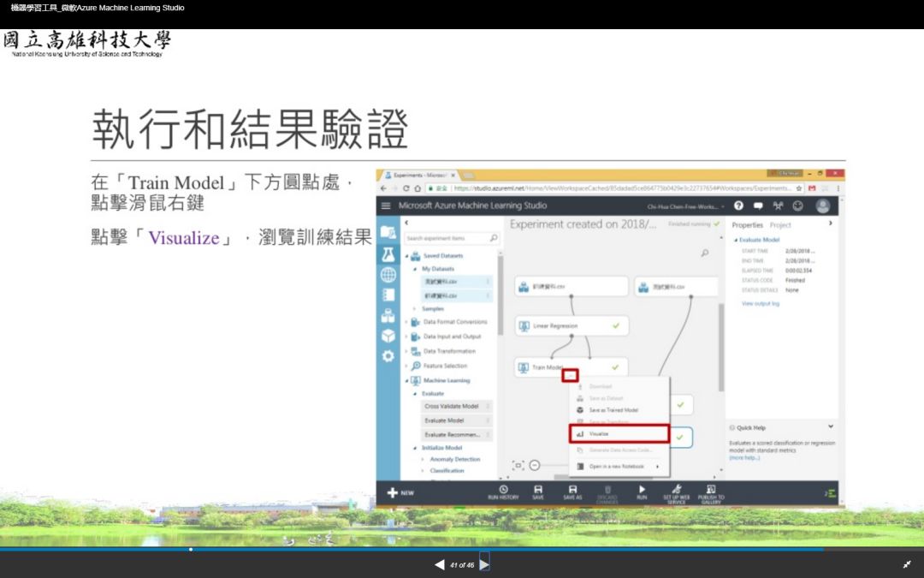The image size is (924, 578).
Task: Click the zoom out minus circle on the canvas
Action: click(x=535, y=465)
